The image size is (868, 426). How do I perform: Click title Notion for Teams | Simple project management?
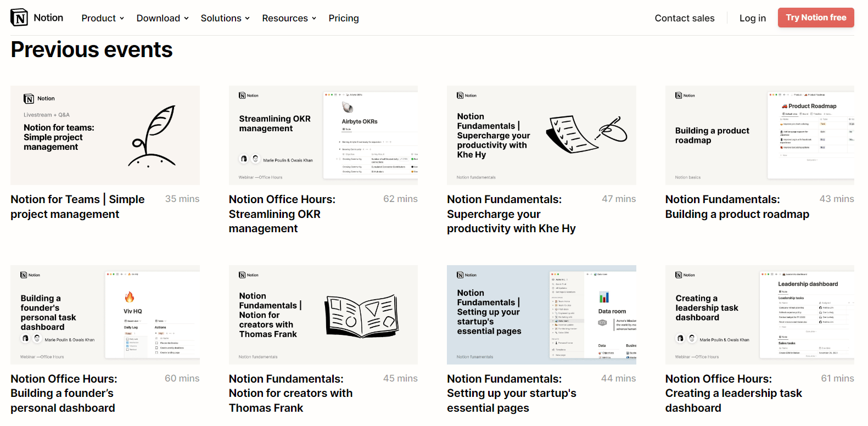point(77,206)
